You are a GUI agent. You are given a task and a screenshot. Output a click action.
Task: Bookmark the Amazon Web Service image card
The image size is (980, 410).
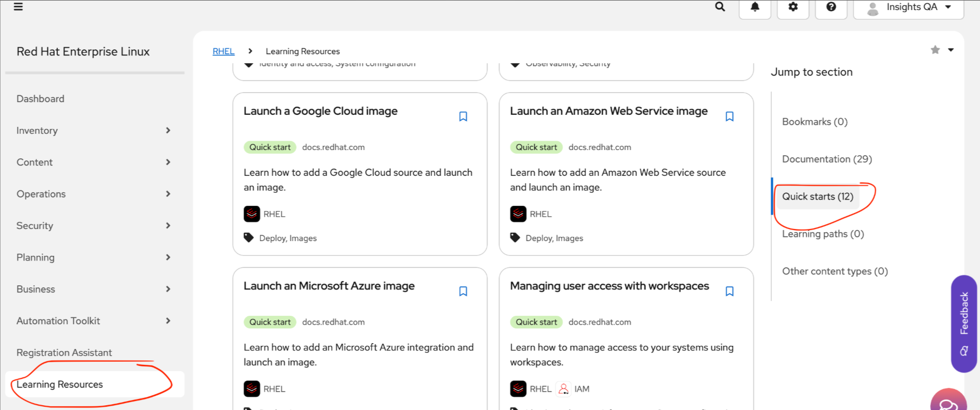point(730,116)
